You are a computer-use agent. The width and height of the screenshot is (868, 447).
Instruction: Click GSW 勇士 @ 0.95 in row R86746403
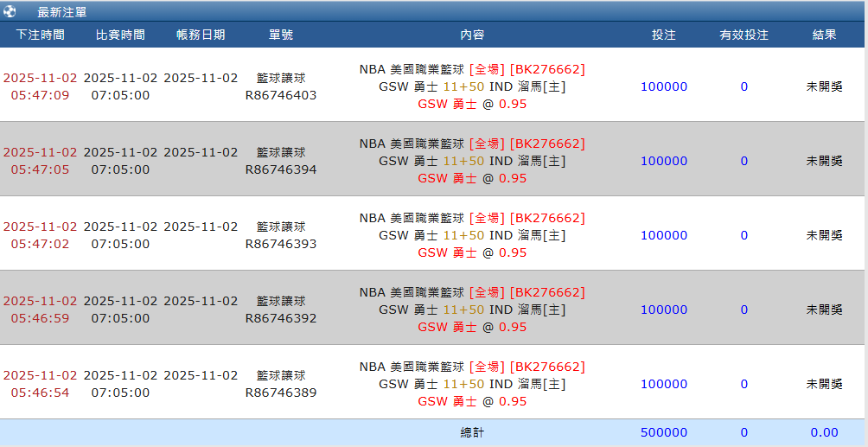pyautogui.click(x=472, y=104)
